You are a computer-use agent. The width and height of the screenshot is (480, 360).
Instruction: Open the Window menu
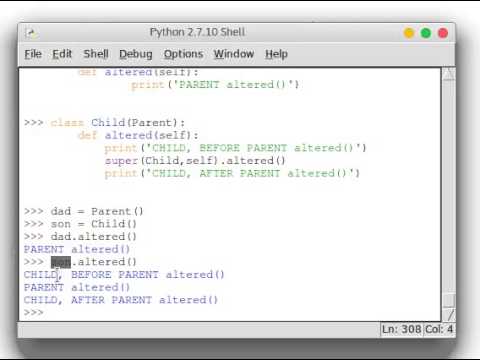click(x=234, y=54)
